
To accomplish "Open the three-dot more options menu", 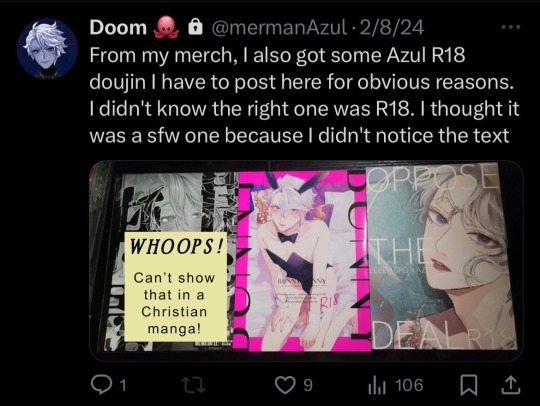I will tap(511, 27).
